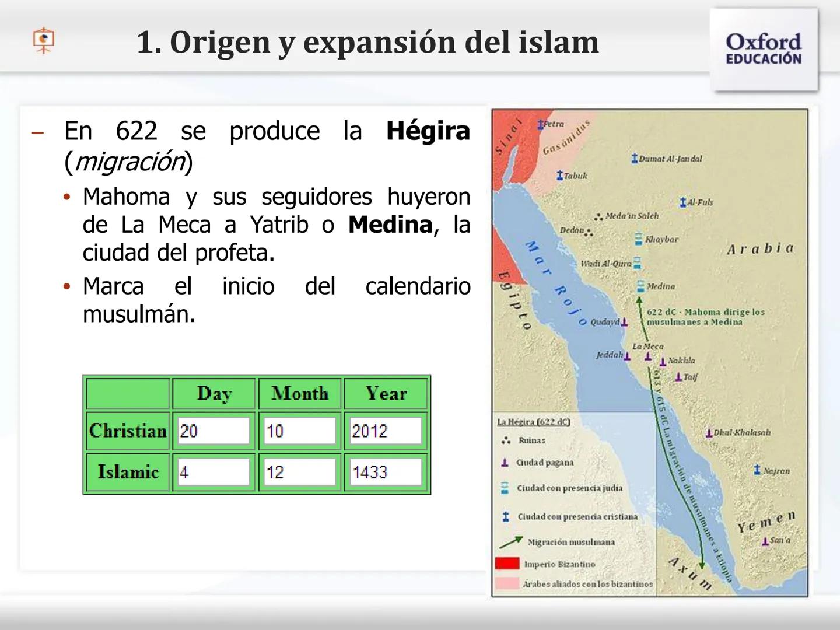Click the presenter easel icon top-left
Screen dimensions: 840x630
pos(43,40)
